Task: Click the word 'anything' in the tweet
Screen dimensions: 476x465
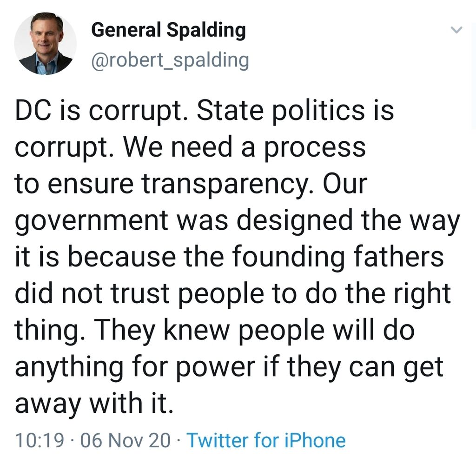Action: tap(69, 368)
